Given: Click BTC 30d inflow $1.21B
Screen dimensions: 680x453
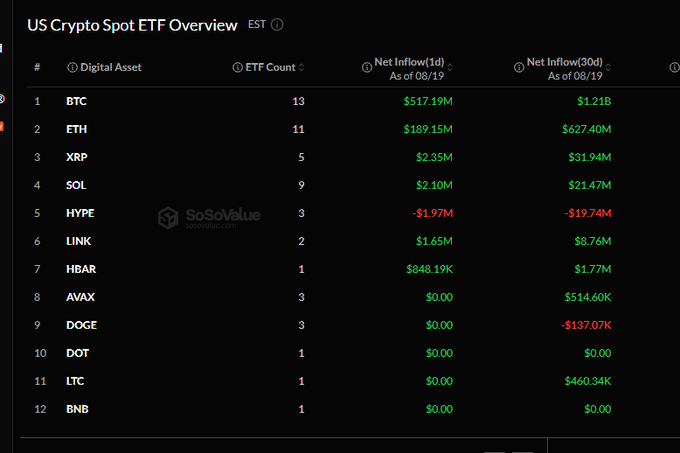Looking at the screenshot, I should (594, 101).
